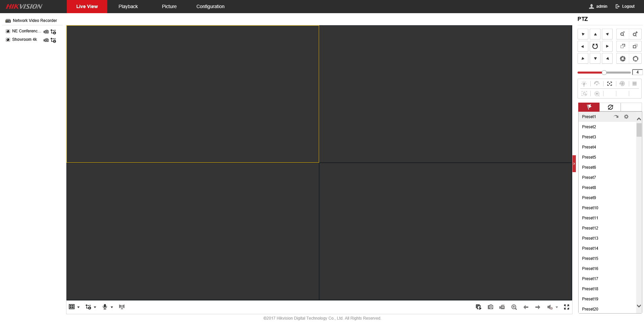This screenshot has width=644, height=322.
Task: Click PTZ focus near icon
Action: pos(622,46)
